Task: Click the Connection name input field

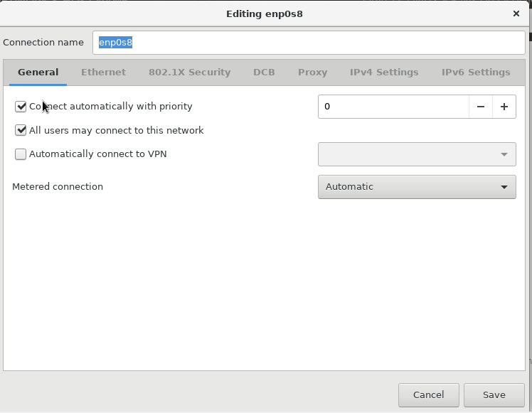Action: click(309, 43)
